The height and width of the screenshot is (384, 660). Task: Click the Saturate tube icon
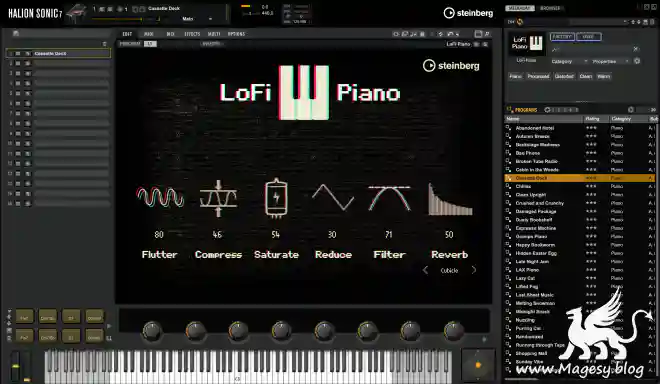click(x=276, y=198)
